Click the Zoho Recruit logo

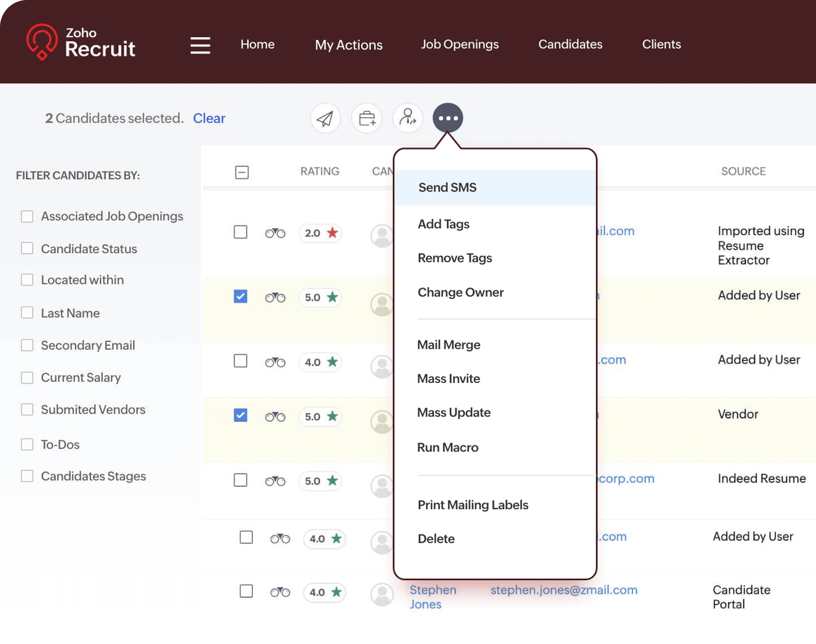81,42
